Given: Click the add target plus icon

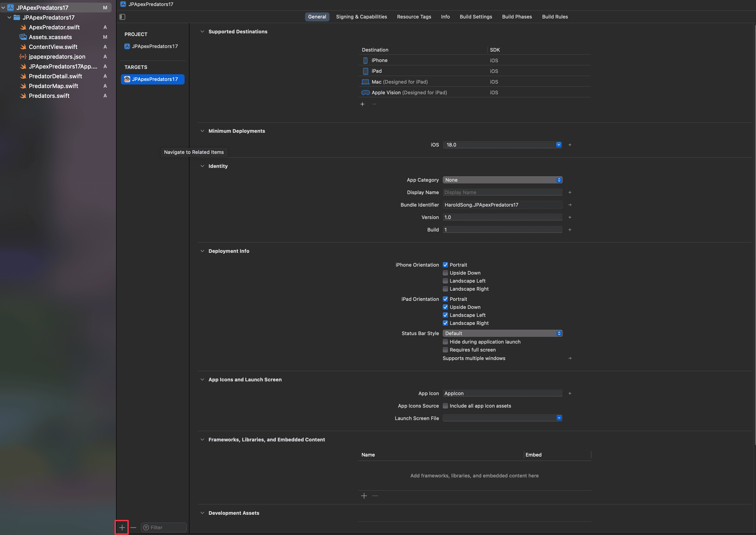Looking at the screenshot, I should pos(122,527).
